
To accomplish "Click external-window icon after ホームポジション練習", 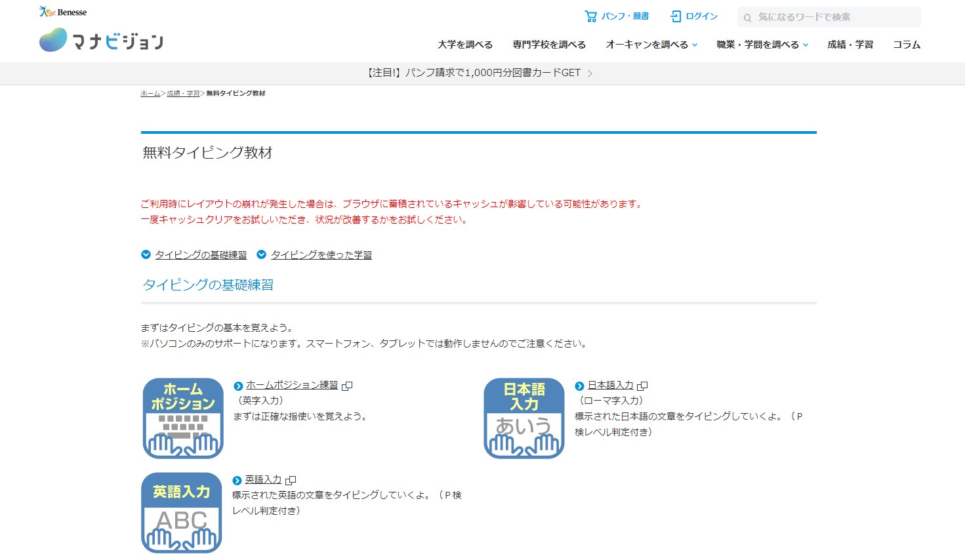I will point(348,386).
